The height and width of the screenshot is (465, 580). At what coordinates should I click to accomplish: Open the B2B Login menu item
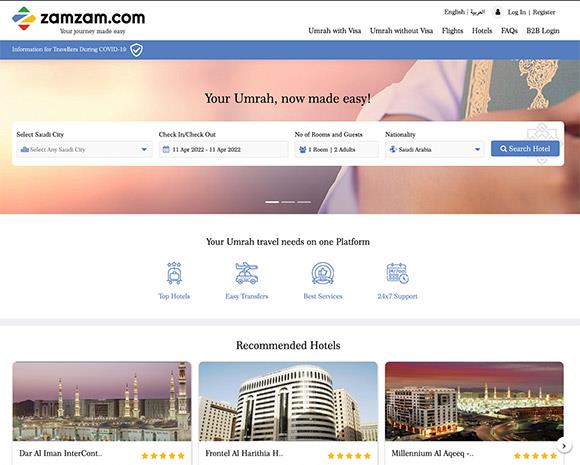click(543, 31)
